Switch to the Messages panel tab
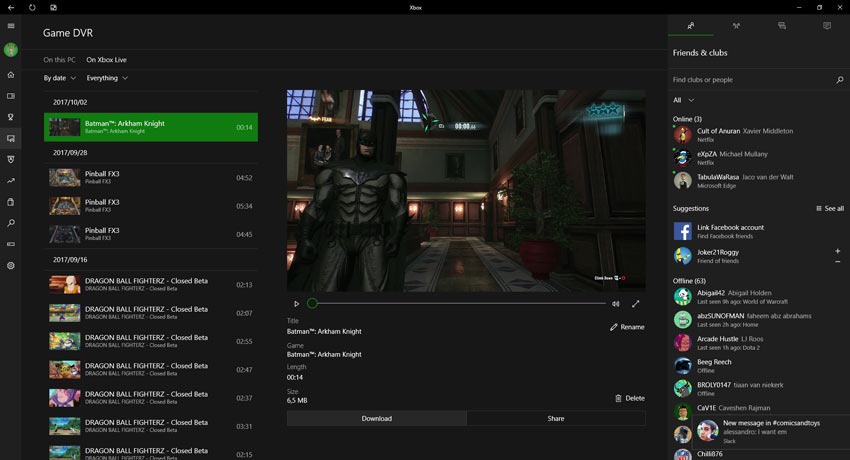The image size is (850, 460). [x=782, y=25]
